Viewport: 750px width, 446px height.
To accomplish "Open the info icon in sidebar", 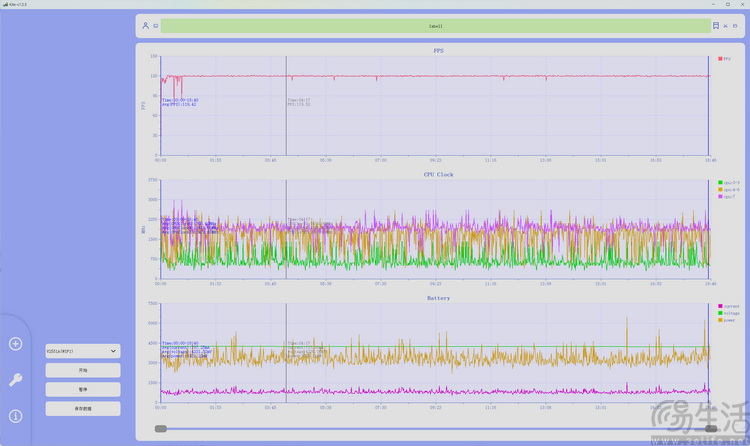I will (x=15, y=416).
